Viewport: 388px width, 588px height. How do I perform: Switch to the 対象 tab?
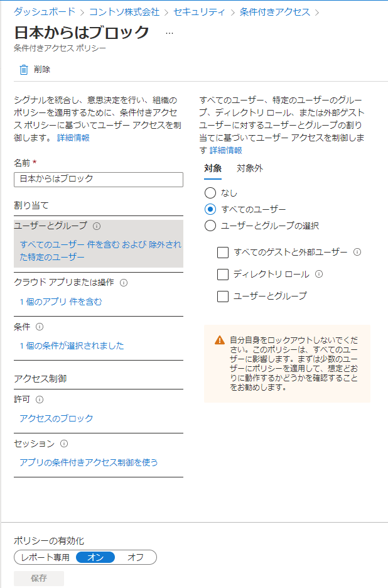[x=213, y=168]
